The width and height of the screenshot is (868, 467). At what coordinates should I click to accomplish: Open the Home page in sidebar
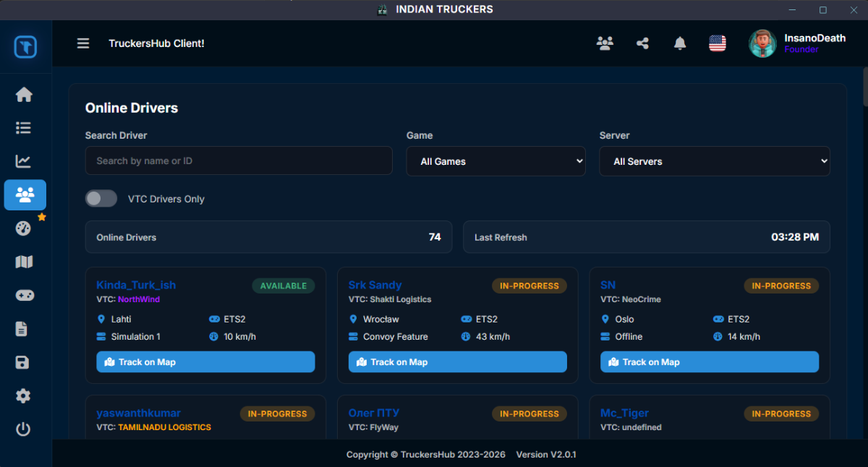[x=24, y=95]
